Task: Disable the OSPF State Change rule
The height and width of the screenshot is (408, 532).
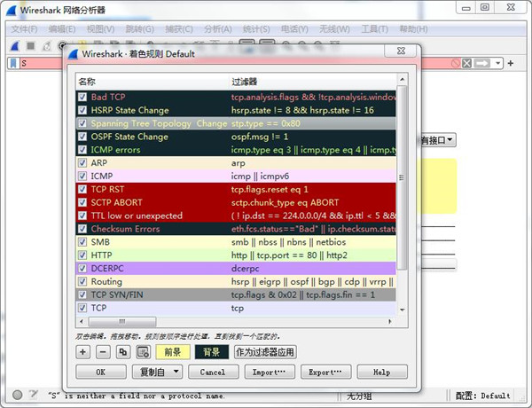Action: 82,137
